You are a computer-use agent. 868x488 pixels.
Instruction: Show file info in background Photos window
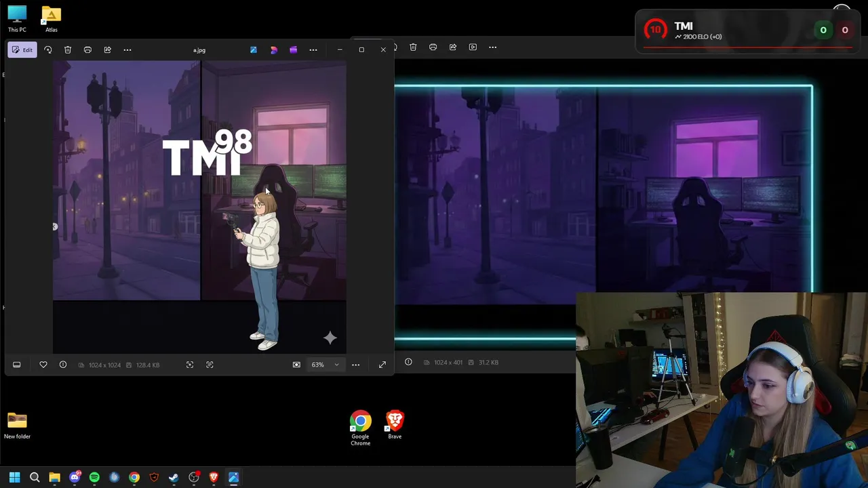pos(408,362)
